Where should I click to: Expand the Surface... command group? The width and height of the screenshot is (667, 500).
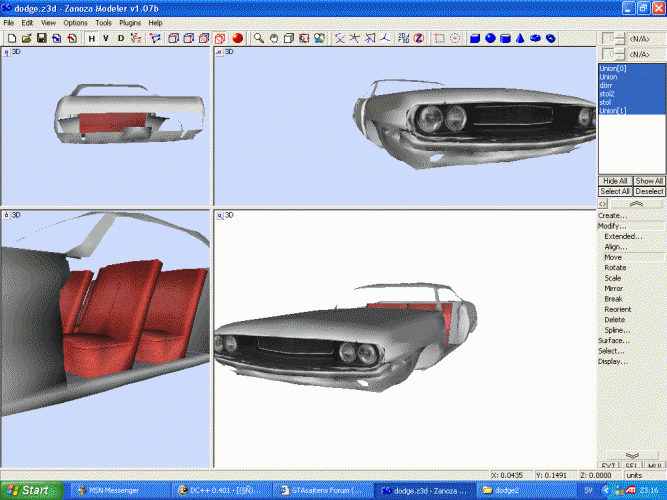pos(614,340)
